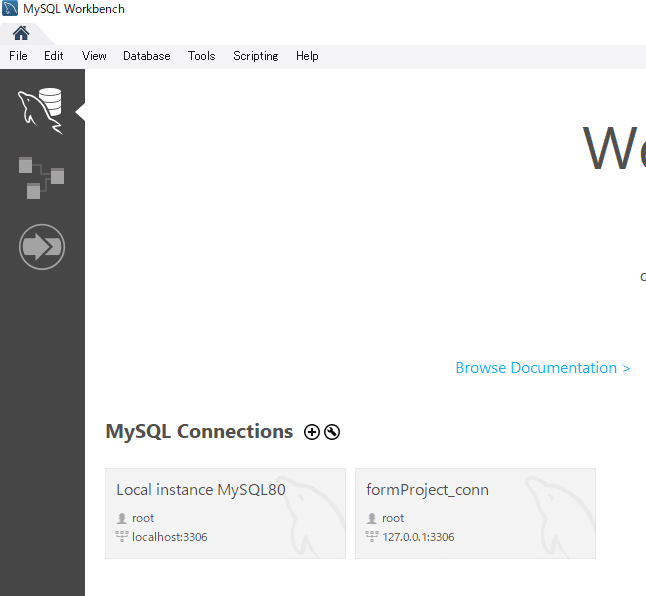This screenshot has height=596, width=646.
Task: Click the MySQL Workbench title bar app icon
Action: point(10,8)
